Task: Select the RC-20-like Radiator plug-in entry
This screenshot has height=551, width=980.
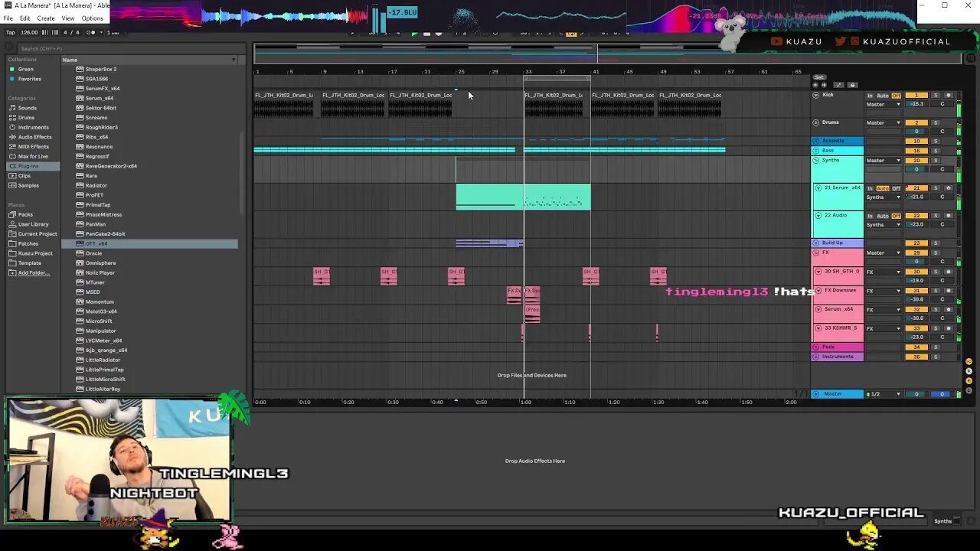Action: [x=96, y=185]
